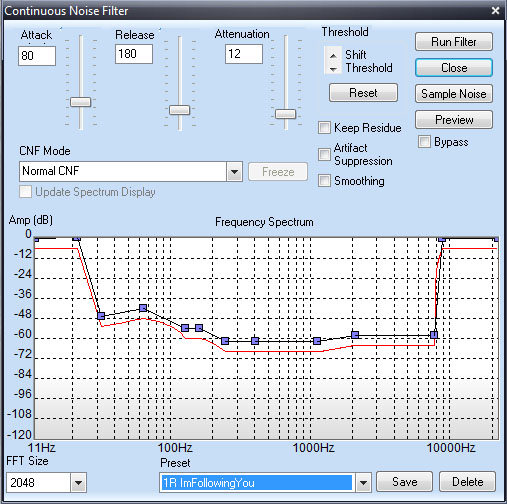This screenshot has height=504, width=507.
Task: Click the Shift Threshold down arrow
Action: click(333, 69)
